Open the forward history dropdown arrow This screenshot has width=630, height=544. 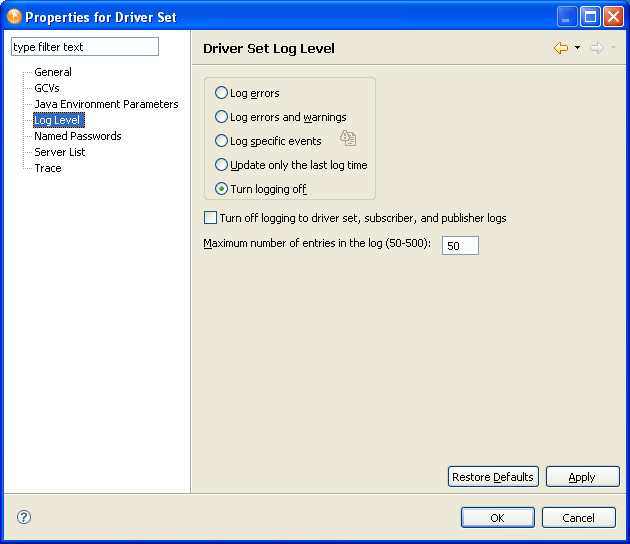(613, 48)
